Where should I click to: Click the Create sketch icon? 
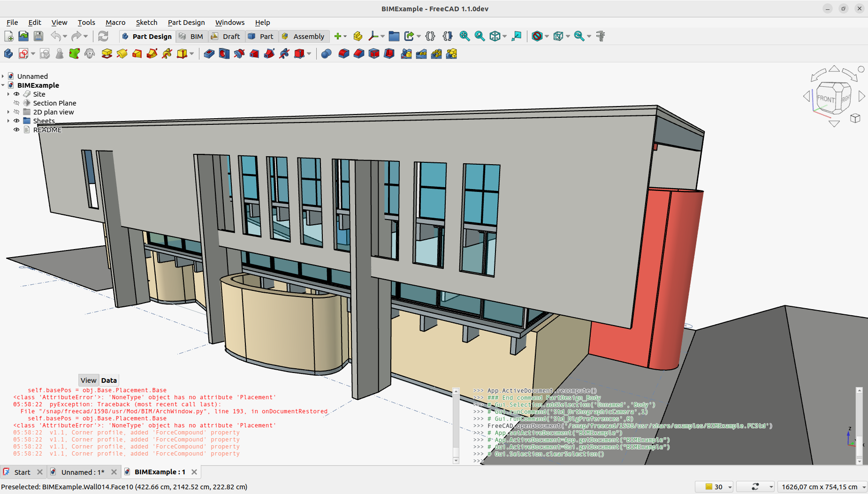click(x=23, y=53)
